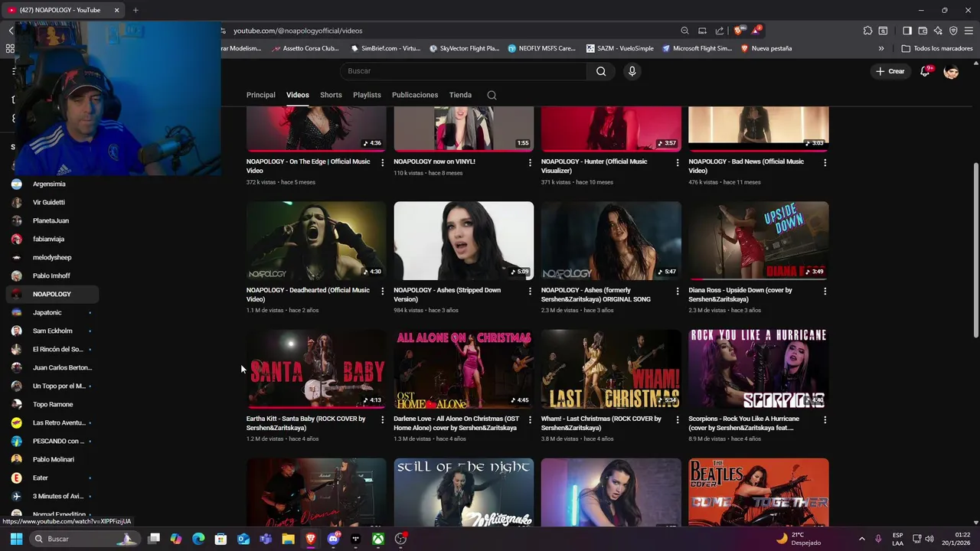This screenshot has height=551, width=980.
Task: Open options menu for Upside Down cover
Action: pyautogui.click(x=825, y=291)
